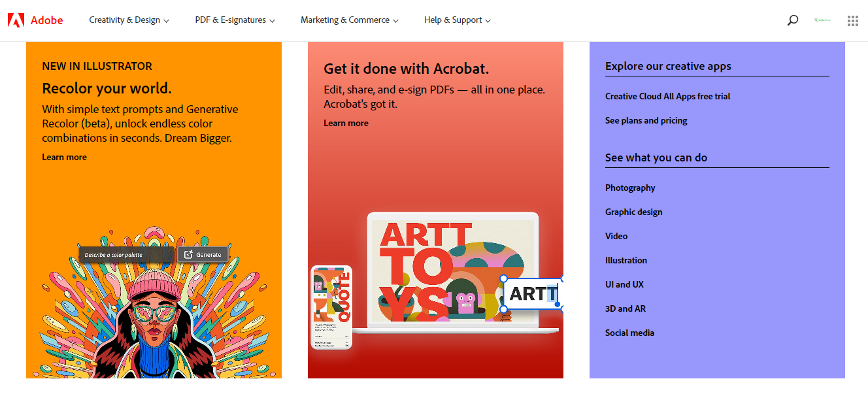The width and height of the screenshot is (868, 398).
Task: Click the Recolor your world heading
Action: (x=107, y=88)
